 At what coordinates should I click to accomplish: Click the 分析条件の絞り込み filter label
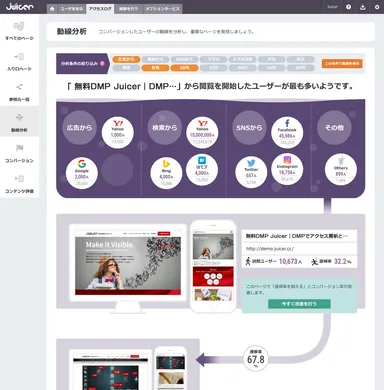click(80, 63)
